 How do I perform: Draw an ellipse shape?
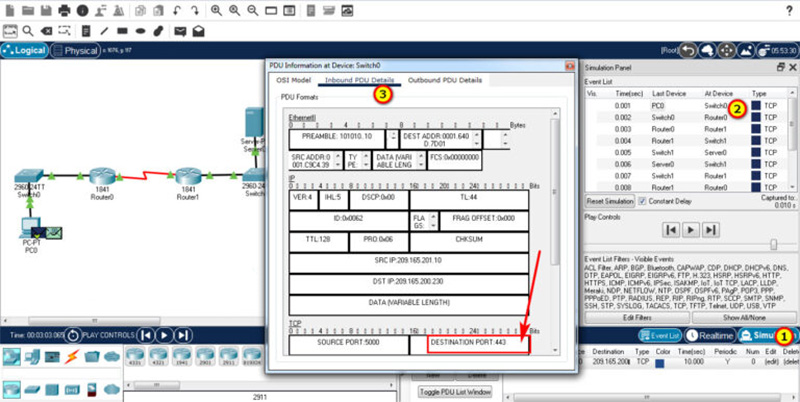(x=140, y=32)
